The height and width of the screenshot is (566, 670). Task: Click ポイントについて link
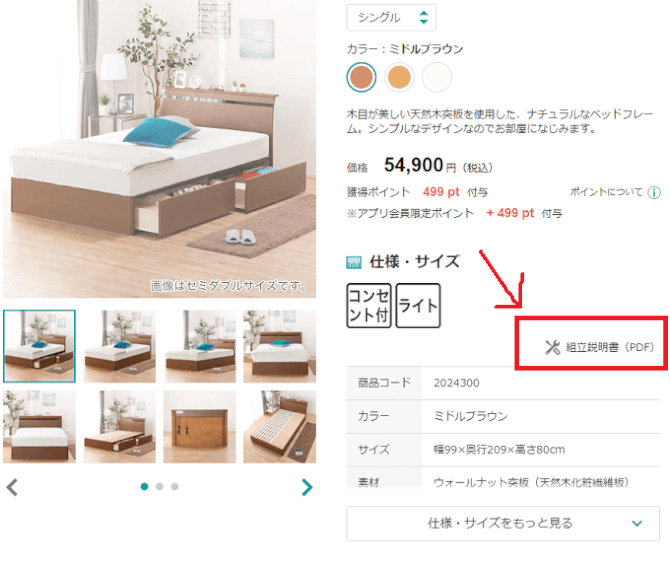(x=606, y=192)
